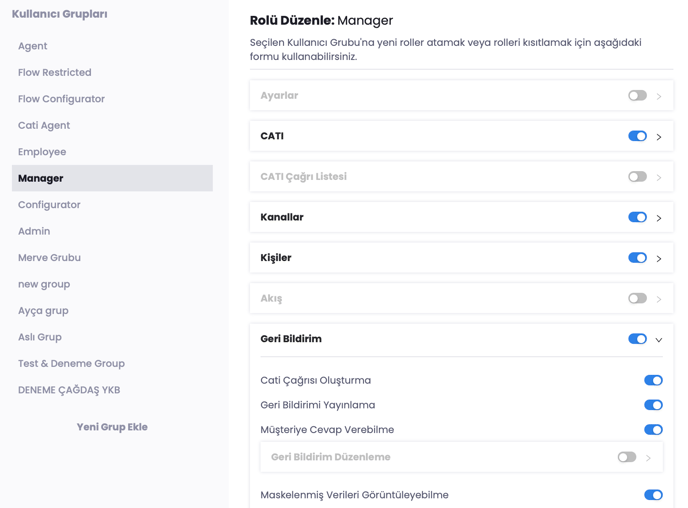Collapse the Geri Bildirim section chevron

click(x=659, y=340)
